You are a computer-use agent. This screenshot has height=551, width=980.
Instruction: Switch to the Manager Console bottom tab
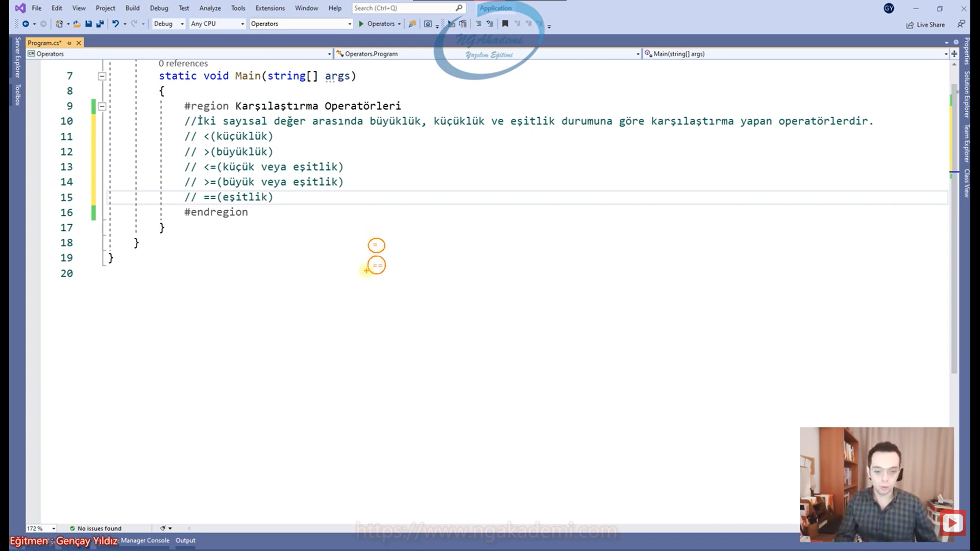[x=145, y=540]
